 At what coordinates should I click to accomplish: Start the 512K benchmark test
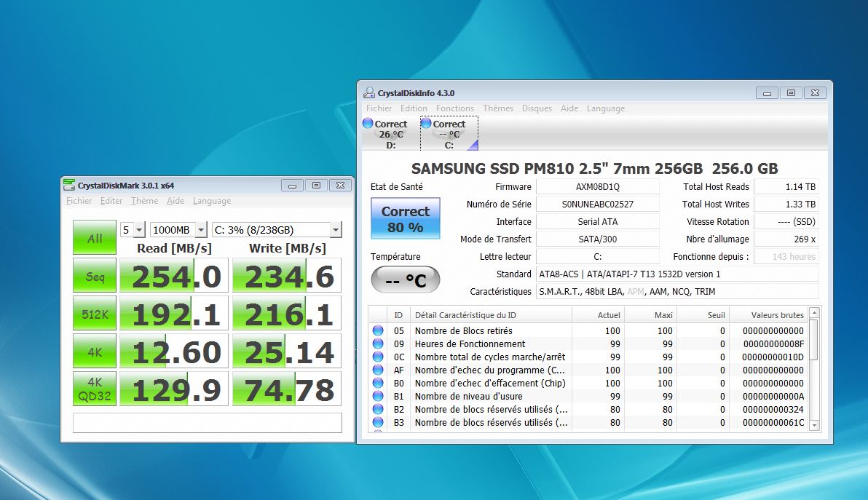[95, 314]
